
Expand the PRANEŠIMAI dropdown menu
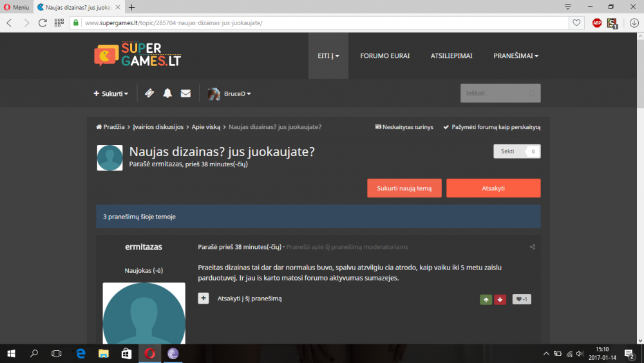tap(516, 56)
